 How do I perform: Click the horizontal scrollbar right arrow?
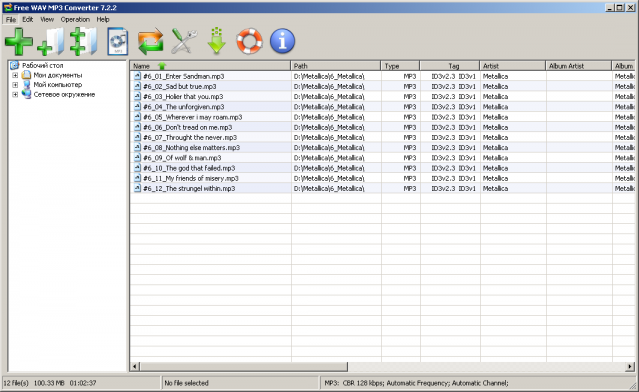[630, 367]
